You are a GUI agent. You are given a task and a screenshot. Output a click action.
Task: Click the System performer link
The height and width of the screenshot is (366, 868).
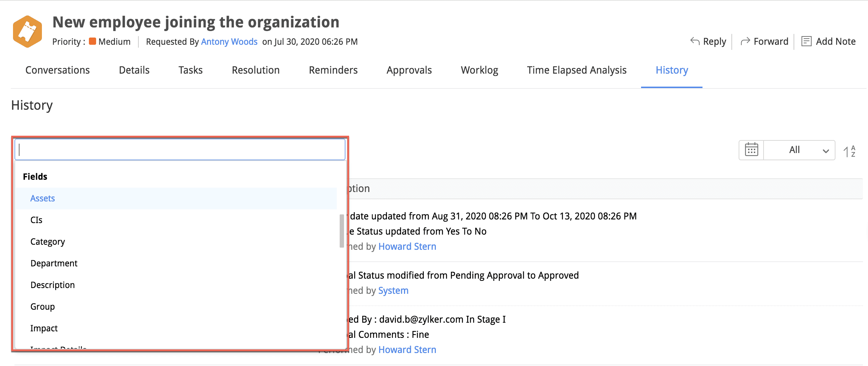[x=393, y=291]
